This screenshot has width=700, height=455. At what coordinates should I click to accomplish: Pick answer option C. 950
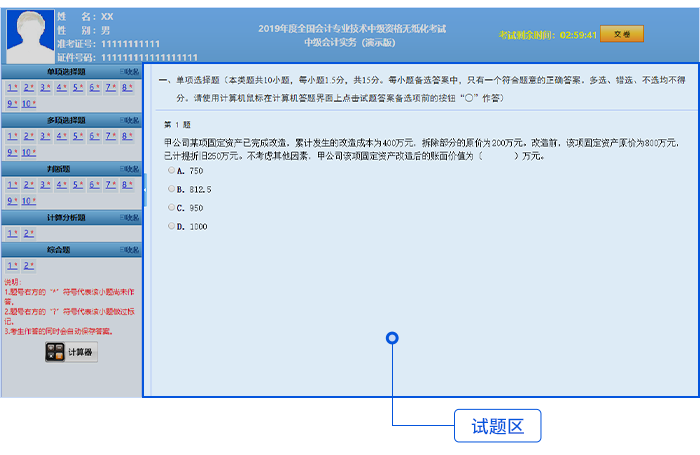[172, 208]
